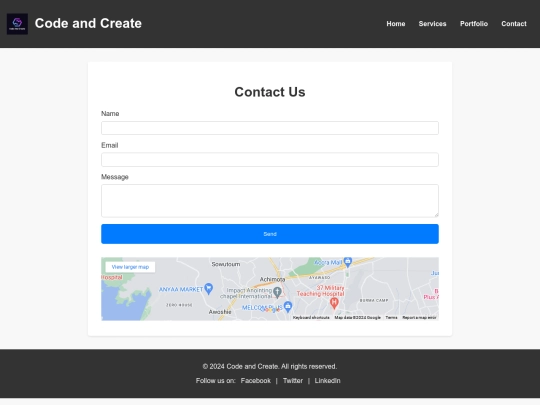Open View larger map link

pyautogui.click(x=130, y=267)
